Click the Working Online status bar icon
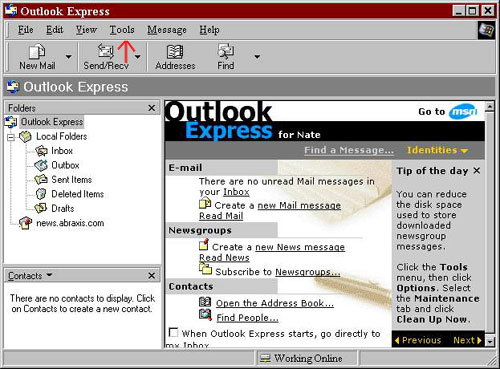Viewport: 500px width, 369px height. click(265, 358)
